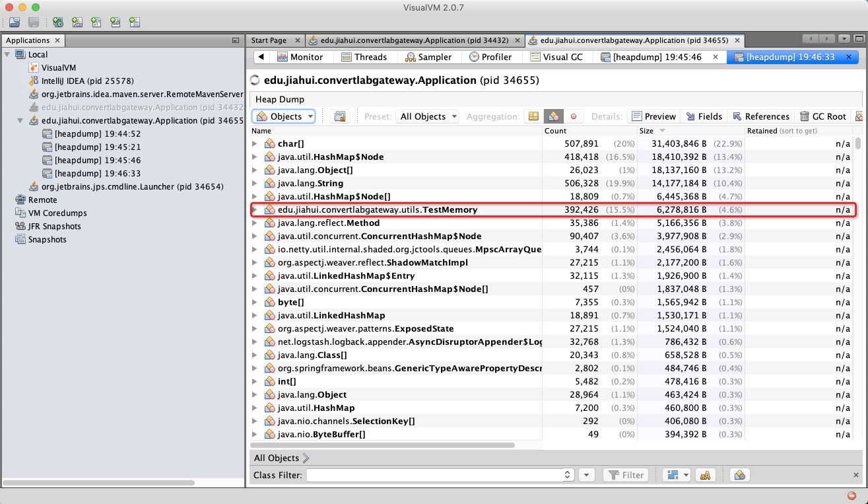The image size is (868, 504).
Task: Select the [heapdump] 19:45:21 tree item
Action: click(91, 147)
